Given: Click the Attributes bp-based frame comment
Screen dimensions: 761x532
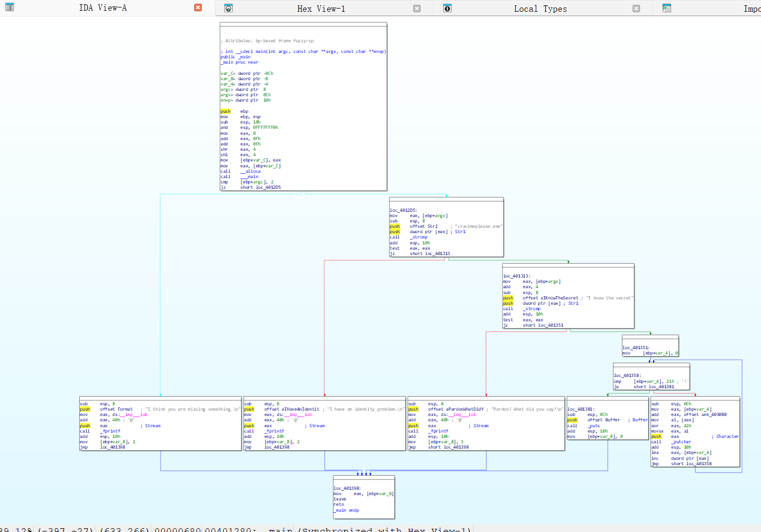Looking at the screenshot, I should click(x=267, y=41).
